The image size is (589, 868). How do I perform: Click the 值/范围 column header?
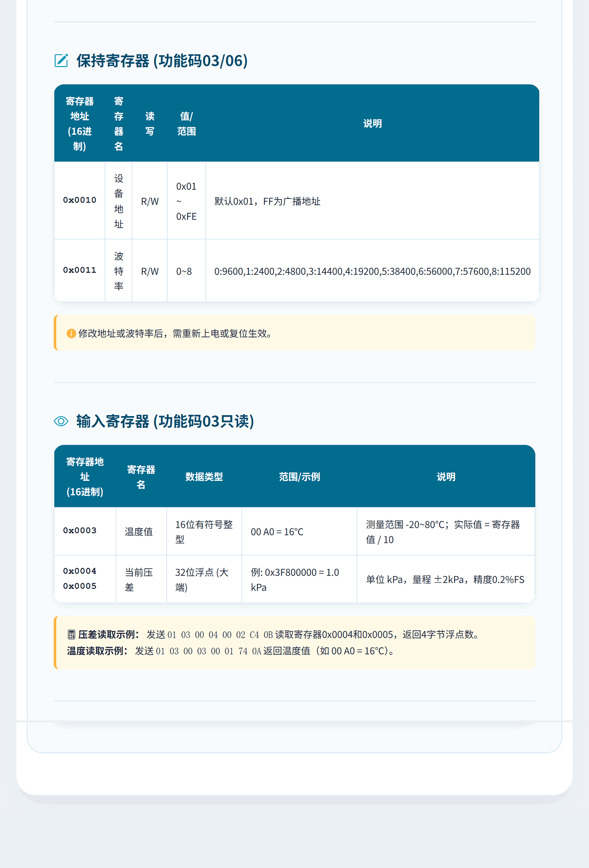(186, 124)
